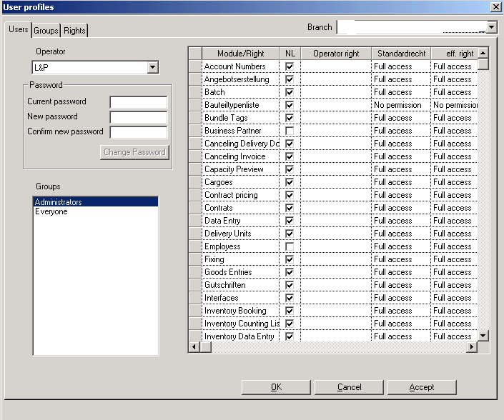Toggle NL checkbox for Account Numbers
The height and width of the screenshot is (420, 504).
(x=290, y=66)
